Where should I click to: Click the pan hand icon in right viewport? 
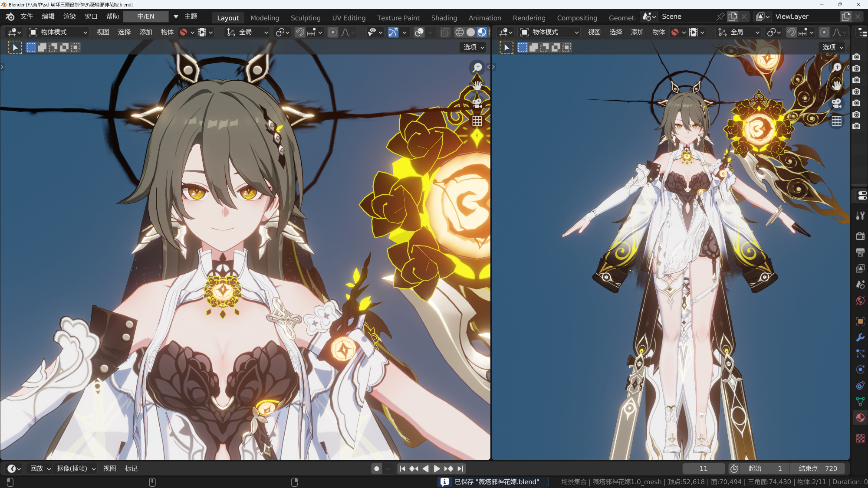836,85
